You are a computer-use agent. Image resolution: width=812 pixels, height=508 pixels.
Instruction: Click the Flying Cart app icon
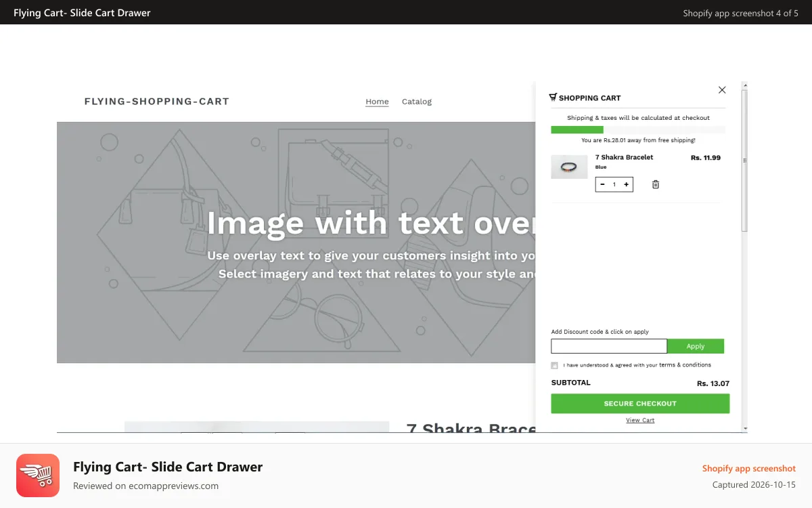pyautogui.click(x=38, y=475)
